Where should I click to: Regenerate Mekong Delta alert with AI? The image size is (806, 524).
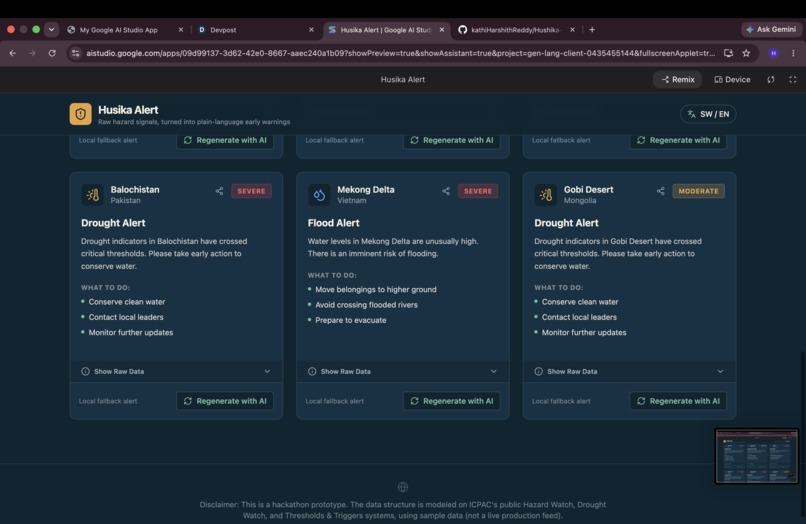coord(452,401)
